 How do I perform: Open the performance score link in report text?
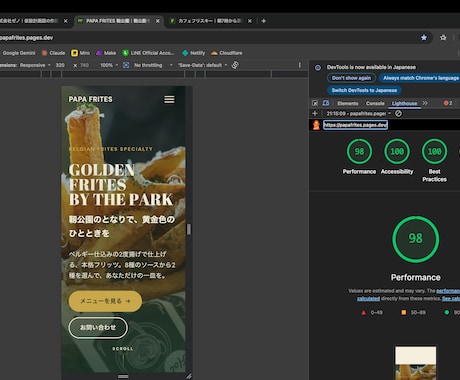click(448, 291)
